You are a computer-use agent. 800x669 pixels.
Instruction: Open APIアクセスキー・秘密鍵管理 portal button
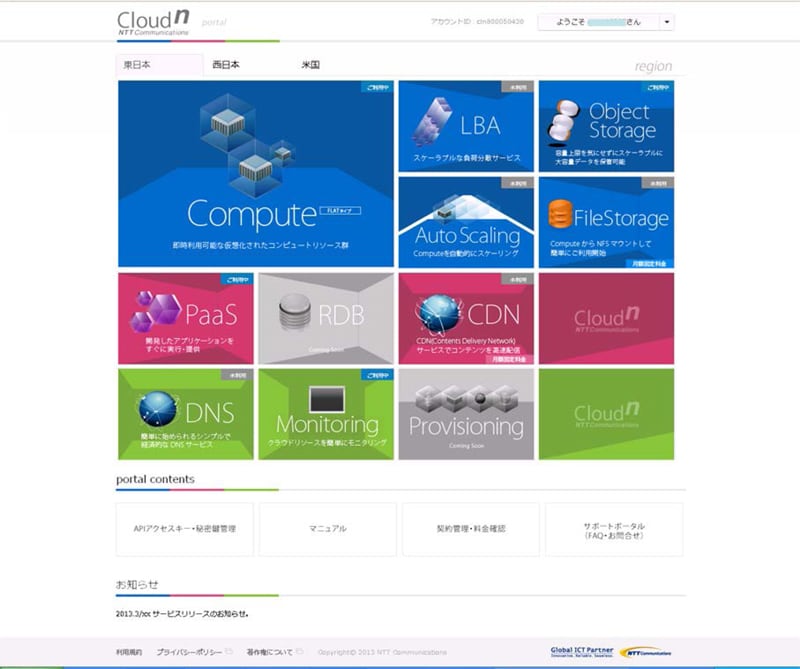(x=185, y=529)
